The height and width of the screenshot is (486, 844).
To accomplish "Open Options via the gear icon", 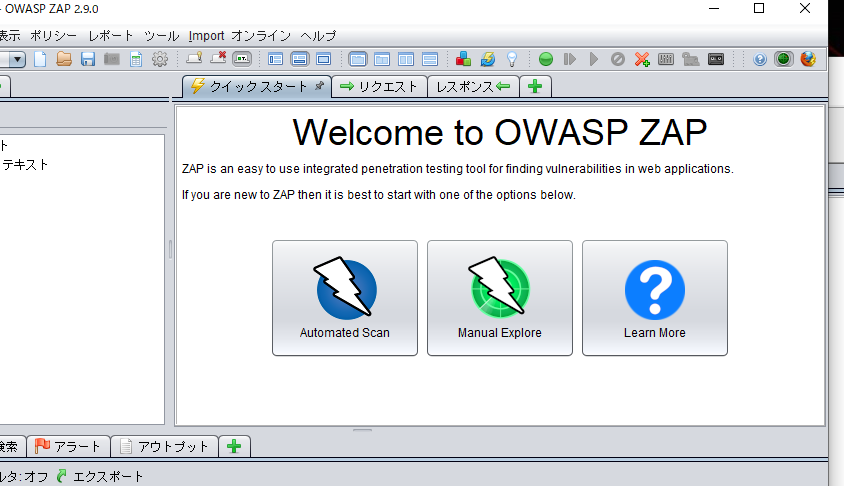I will coord(160,59).
